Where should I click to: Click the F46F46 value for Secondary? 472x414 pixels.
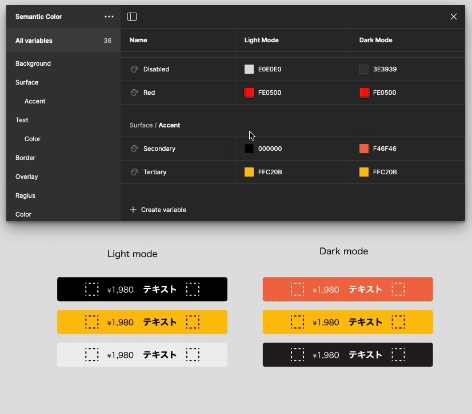385,149
